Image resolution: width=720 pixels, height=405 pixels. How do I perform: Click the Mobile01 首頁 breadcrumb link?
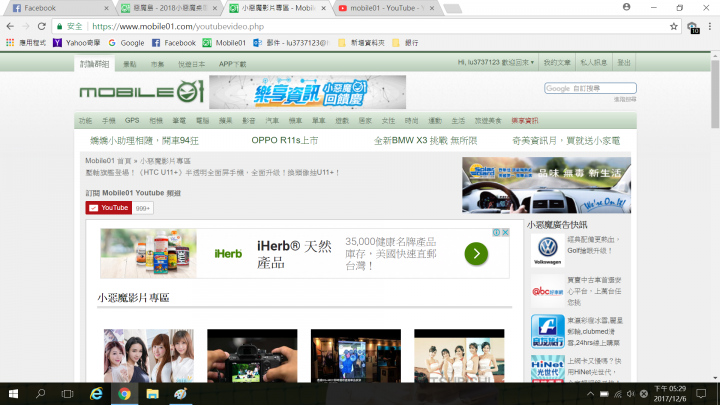108,161
